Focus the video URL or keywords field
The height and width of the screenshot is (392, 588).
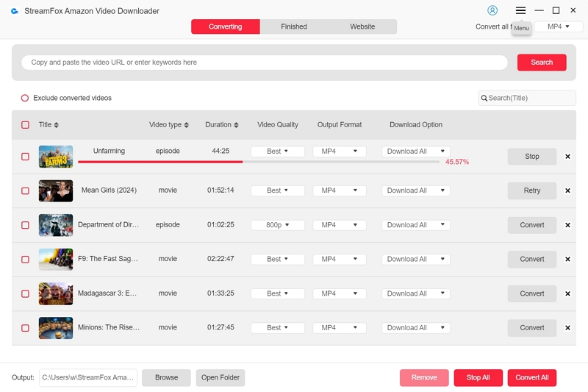point(265,63)
